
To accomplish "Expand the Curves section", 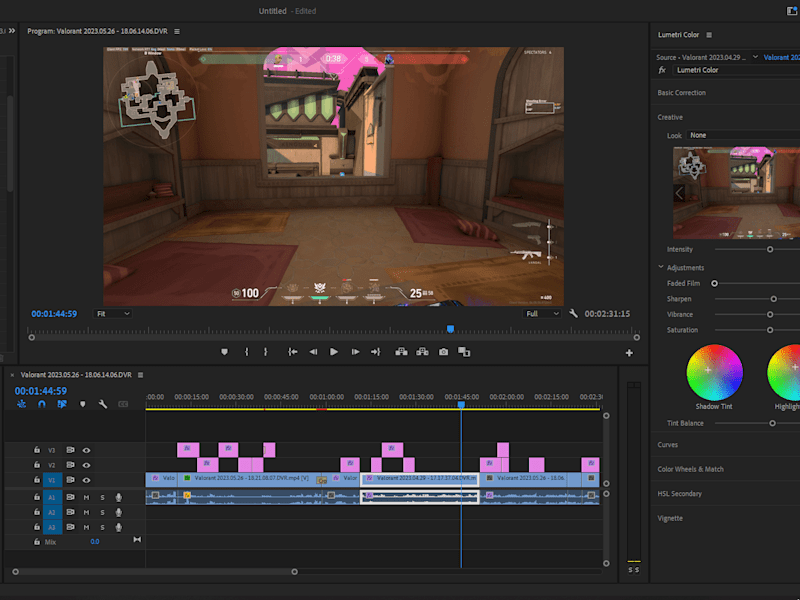I will [667, 445].
